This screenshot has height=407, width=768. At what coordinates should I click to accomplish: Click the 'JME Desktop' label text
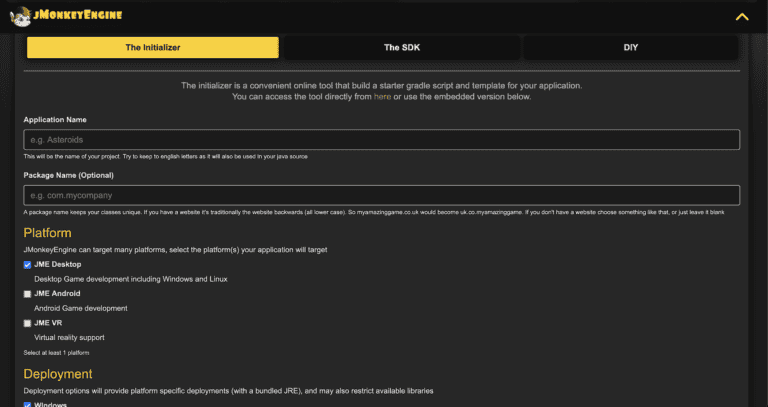pyautogui.click(x=58, y=265)
